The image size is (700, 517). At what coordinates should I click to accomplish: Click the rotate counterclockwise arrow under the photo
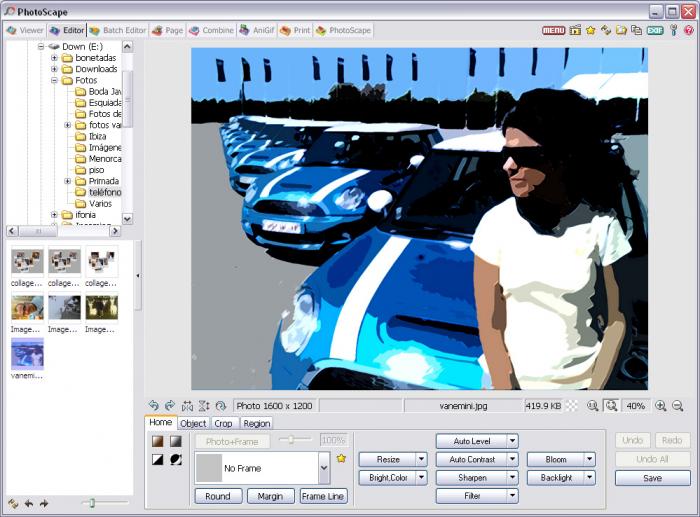point(153,405)
